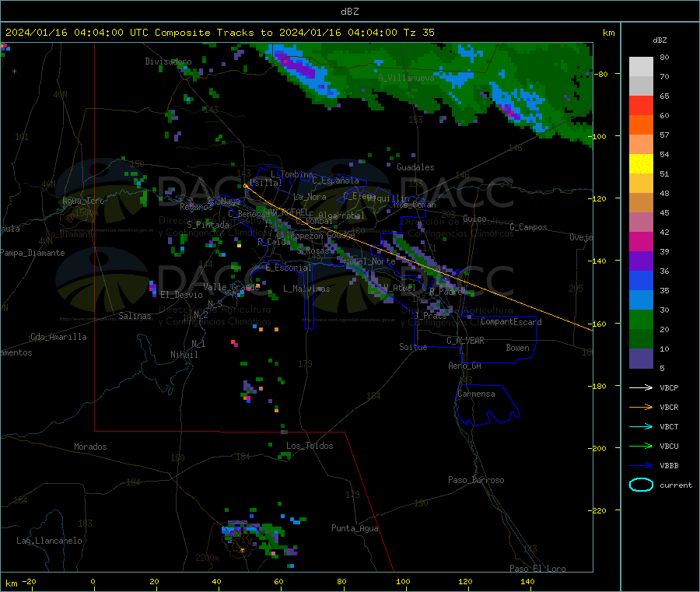Click the 140 x-axis tick label

click(527, 581)
